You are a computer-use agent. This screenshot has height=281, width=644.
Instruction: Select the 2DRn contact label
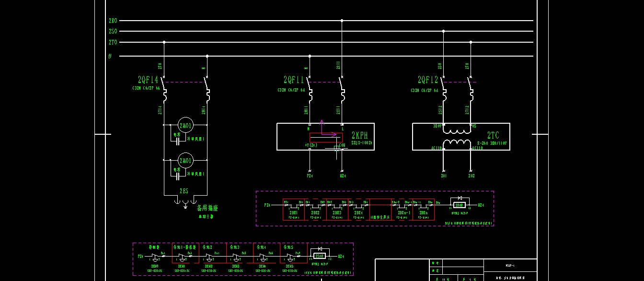[423, 212]
